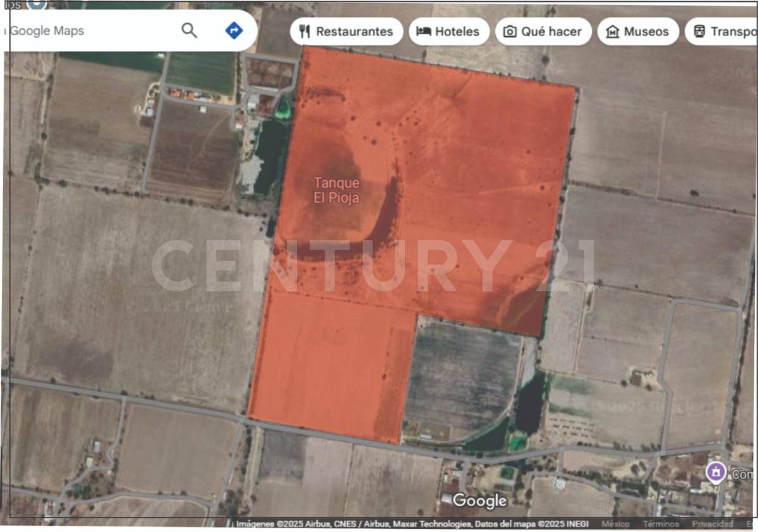Click the Google logo on the map

(479, 501)
